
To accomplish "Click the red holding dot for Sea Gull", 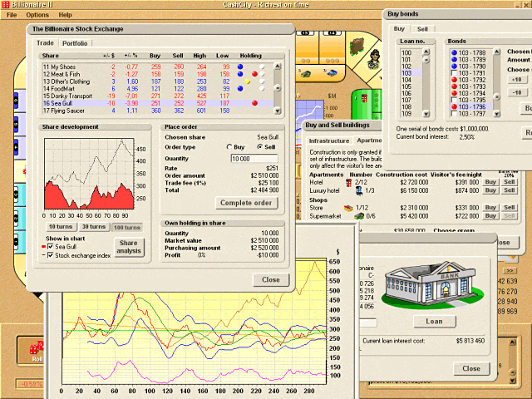I will (254, 103).
